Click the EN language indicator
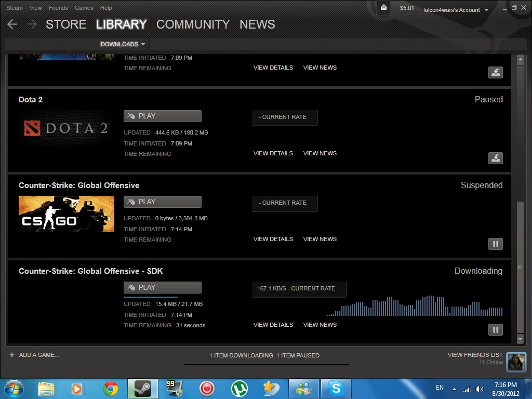The width and height of the screenshot is (532, 399). tap(440, 388)
